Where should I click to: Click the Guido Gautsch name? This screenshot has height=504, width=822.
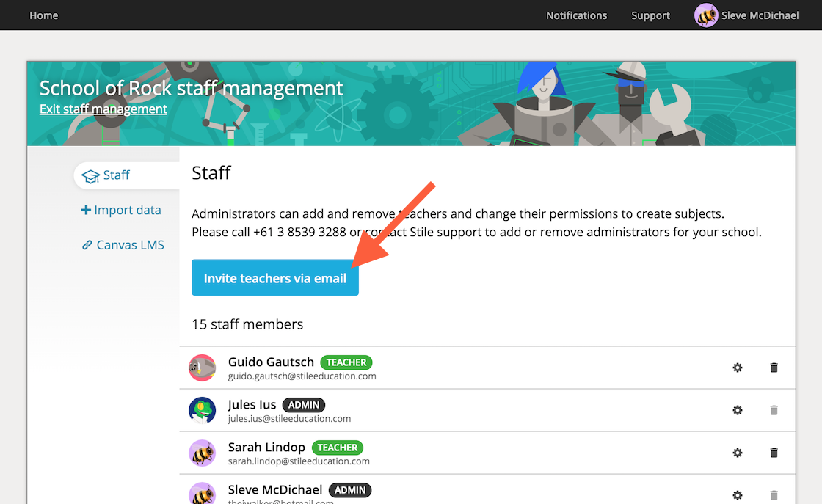pyautogui.click(x=271, y=362)
